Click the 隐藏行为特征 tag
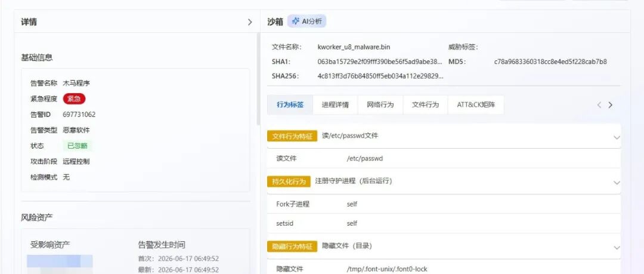 click(292, 247)
